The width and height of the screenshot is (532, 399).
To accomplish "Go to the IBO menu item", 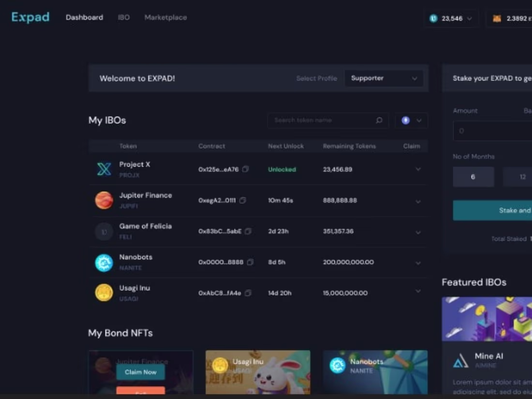I will [x=123, y=17].
